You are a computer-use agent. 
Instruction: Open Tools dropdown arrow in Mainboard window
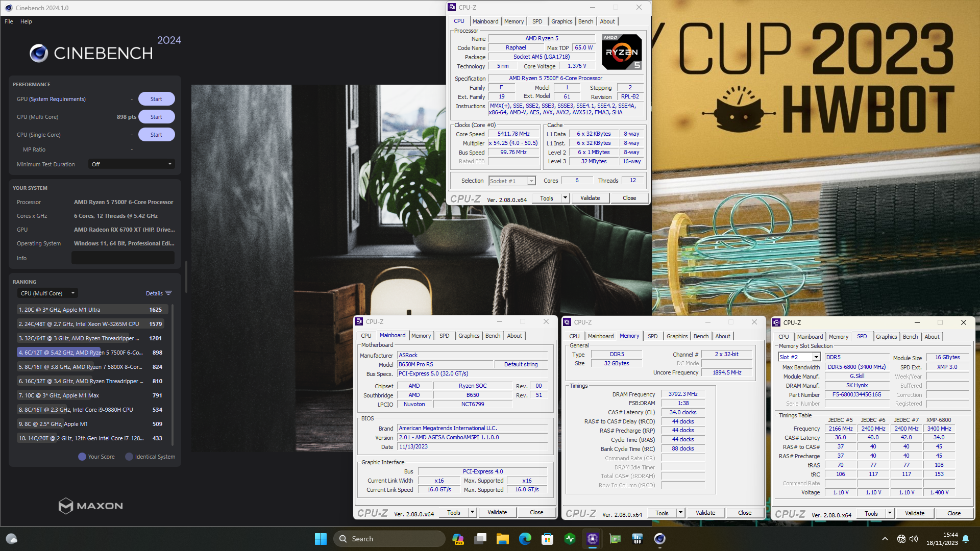point(472,512)
